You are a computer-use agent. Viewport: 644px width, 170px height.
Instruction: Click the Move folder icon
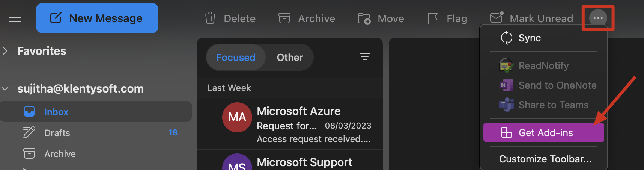coord(364,18)
